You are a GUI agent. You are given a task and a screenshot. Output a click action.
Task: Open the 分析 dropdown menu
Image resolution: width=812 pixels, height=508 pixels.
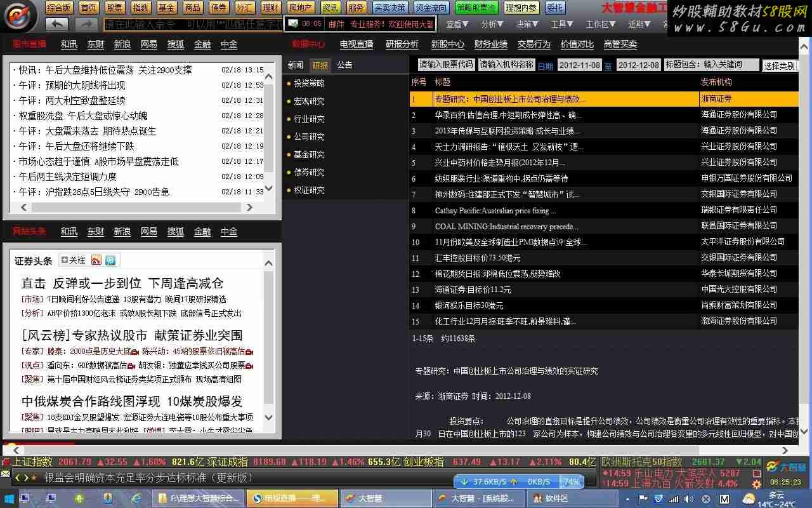click(x=492, y=24)
